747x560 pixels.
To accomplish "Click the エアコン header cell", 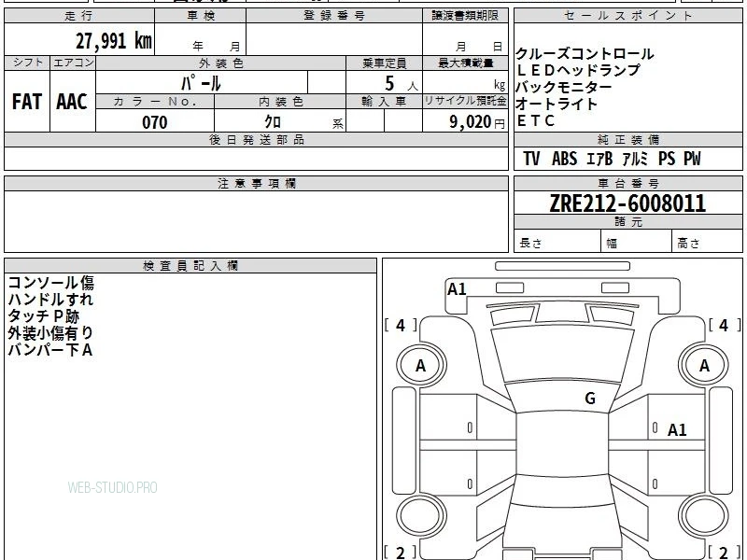I will [73, 63].
